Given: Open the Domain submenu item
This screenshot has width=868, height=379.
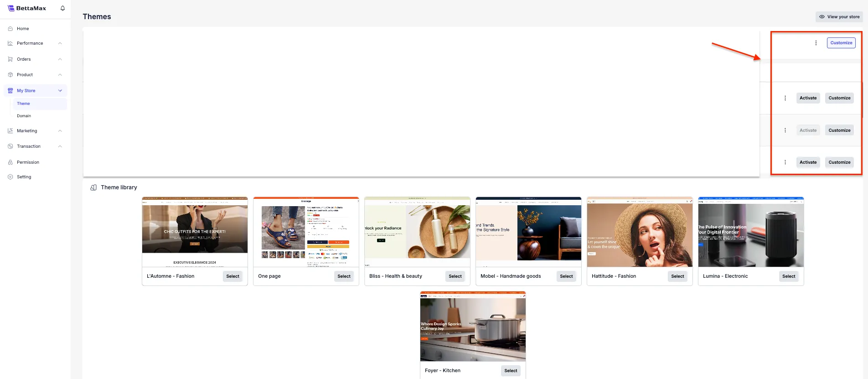Looking at the screenshot, I should (x=24, y=116).
